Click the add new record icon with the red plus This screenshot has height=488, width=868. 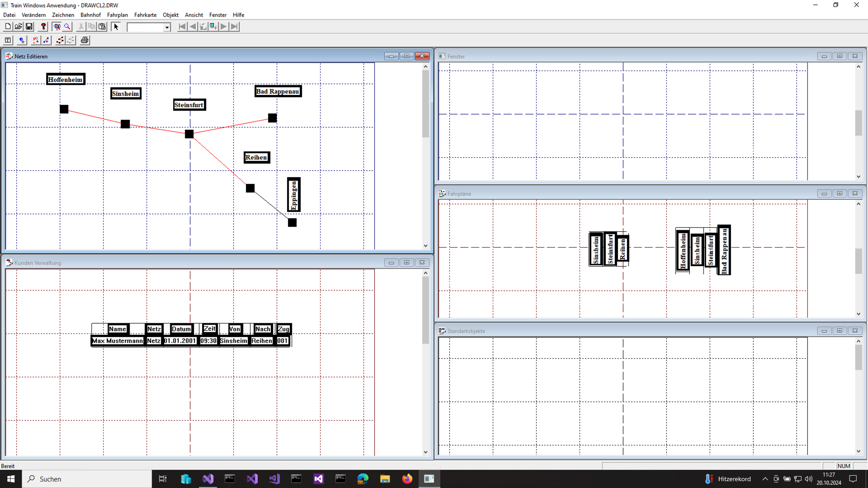[x=213, y=27]
